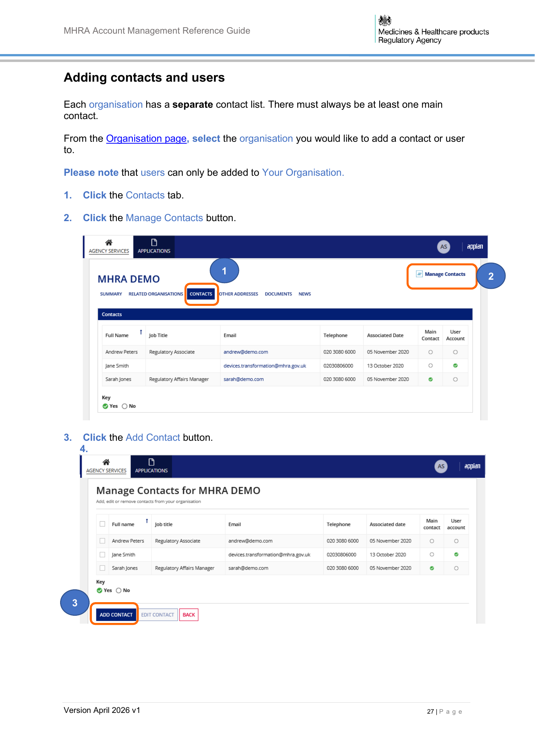
Task: Click the ADD CONTACT button
Action: 116,615
